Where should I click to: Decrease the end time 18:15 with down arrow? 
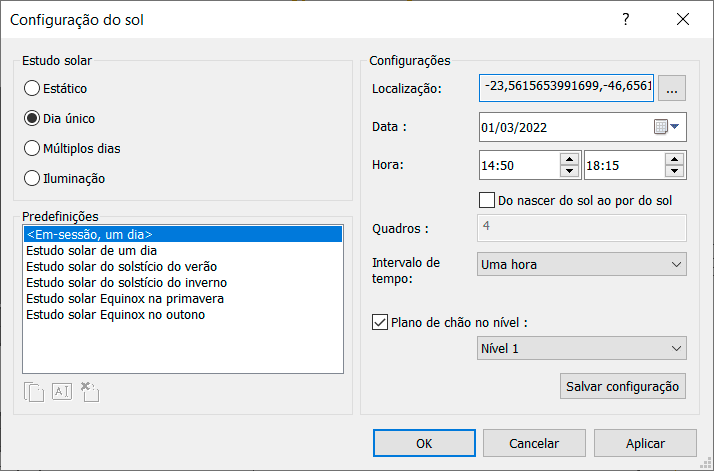(x=676, y=171)
